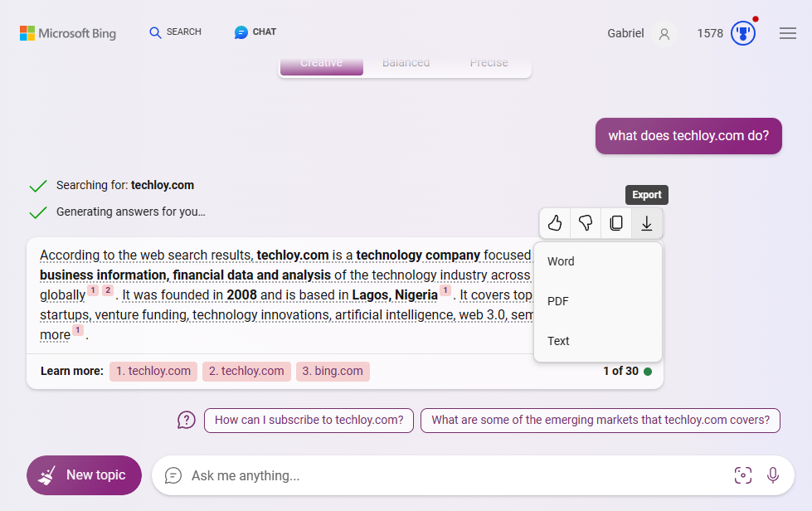Click the user message 'what does techloy.com do?'
Screen dimensions: 812x511
pyautogui.click(x=688, y=136)
